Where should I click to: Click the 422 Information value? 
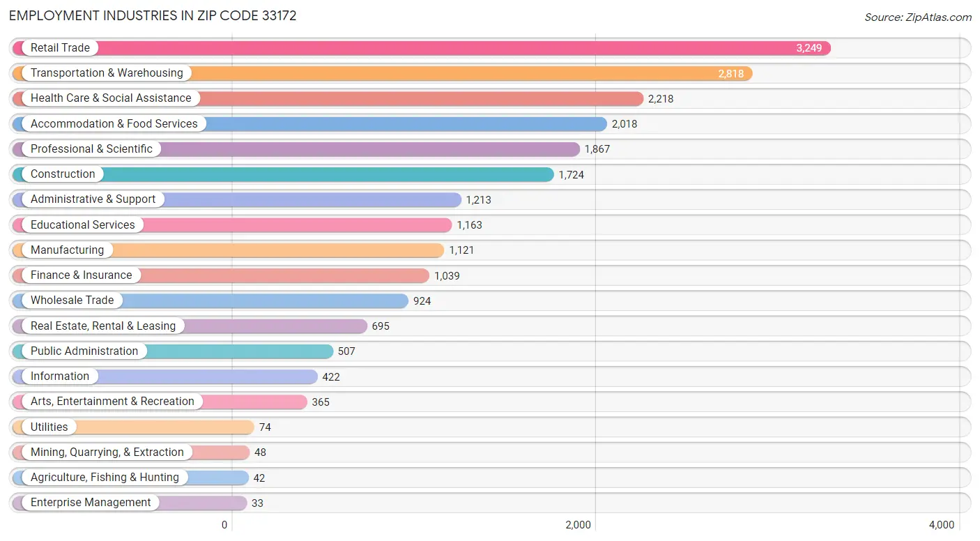pos(331,377)
